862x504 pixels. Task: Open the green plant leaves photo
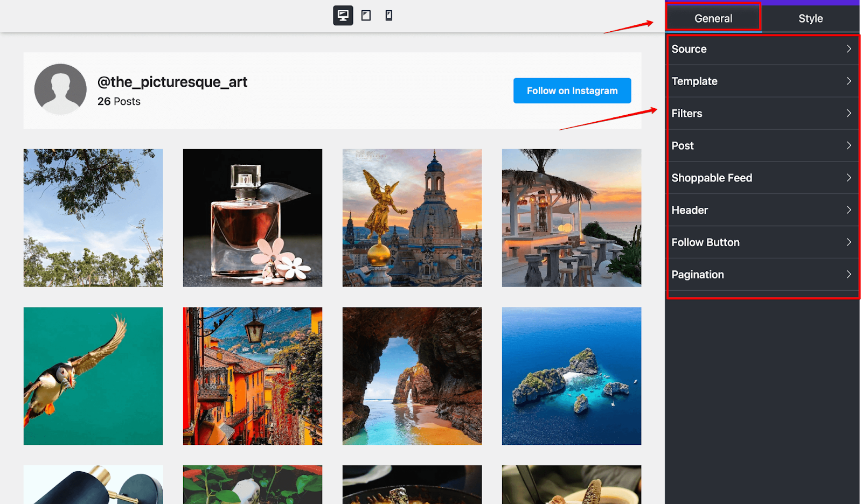coord(253,485)
